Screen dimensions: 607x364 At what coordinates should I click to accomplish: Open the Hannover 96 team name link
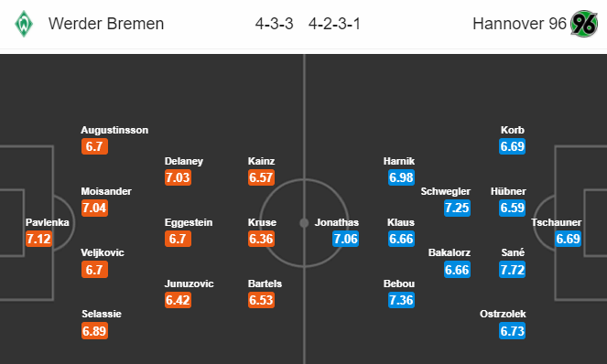tap(519, 24)
